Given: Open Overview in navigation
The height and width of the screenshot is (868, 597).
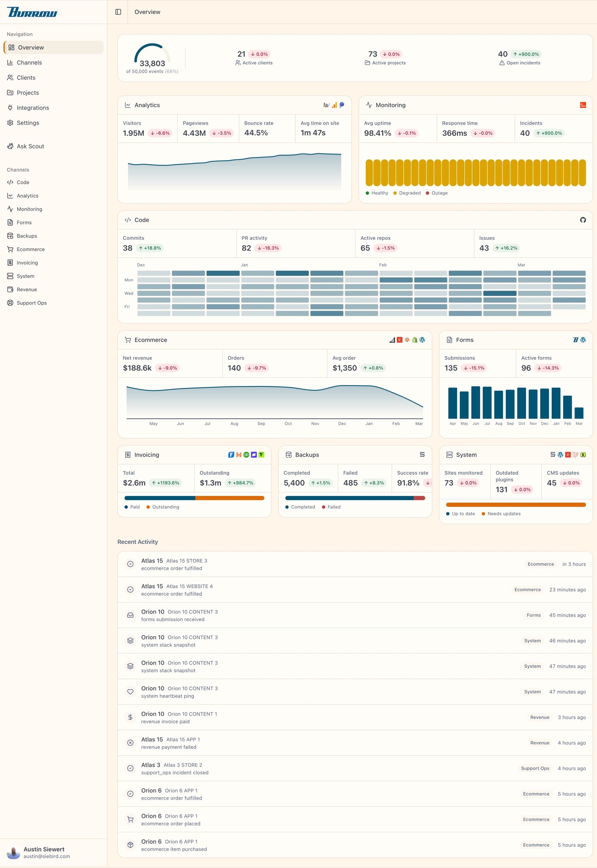Looking at the screenshot, I should point(53,47).
